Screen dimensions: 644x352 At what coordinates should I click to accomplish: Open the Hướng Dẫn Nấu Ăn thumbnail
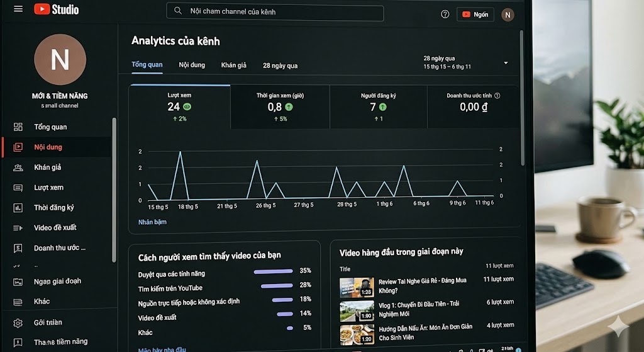pos(357,334)
